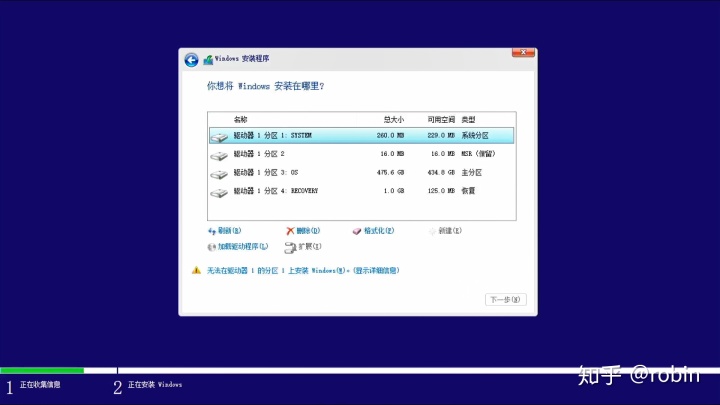Click the MSR (保留) type cell

478,154
